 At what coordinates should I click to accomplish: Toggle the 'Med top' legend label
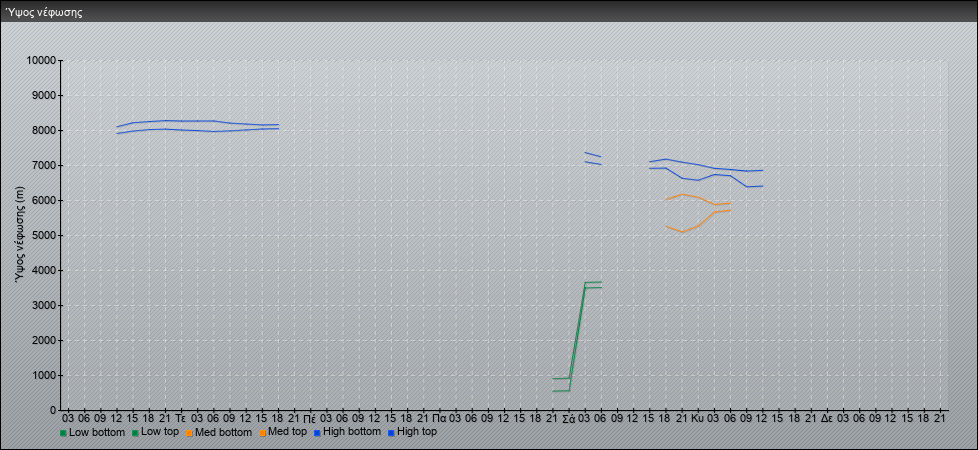(289, 432)
